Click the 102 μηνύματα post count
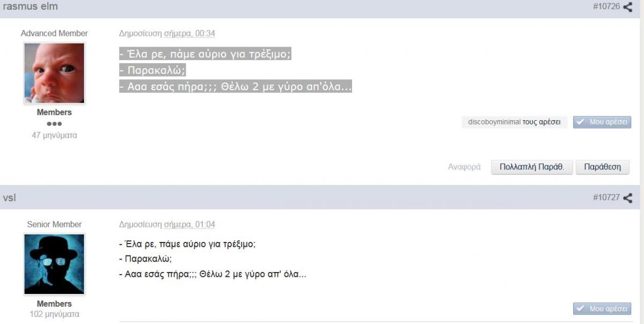The width and height of the screenshot is (644, 324). point(54,314)
